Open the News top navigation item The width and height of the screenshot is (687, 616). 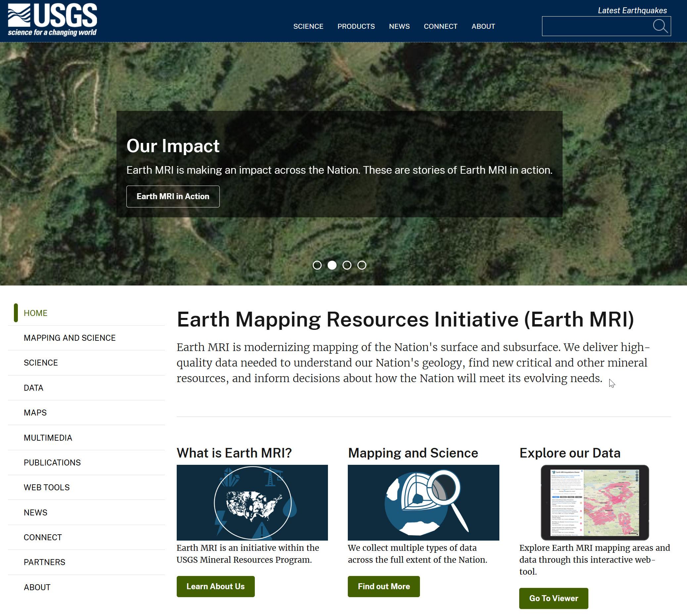(399, 26)
